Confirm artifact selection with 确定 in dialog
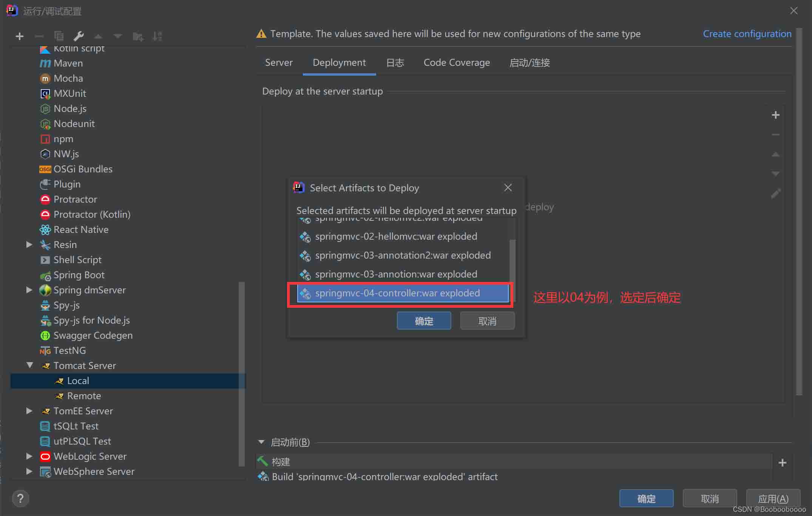Viewport: 812px width, 516px height. (x=424, y=321)
